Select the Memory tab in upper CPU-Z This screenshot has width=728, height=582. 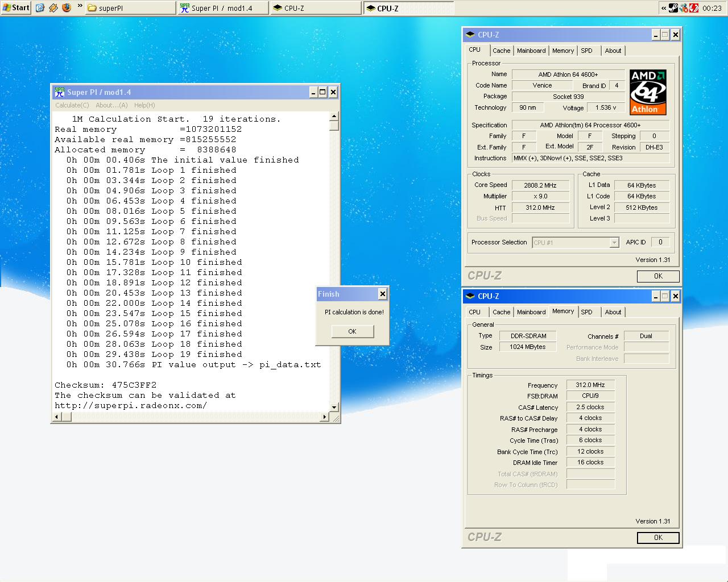pos(563,51)
